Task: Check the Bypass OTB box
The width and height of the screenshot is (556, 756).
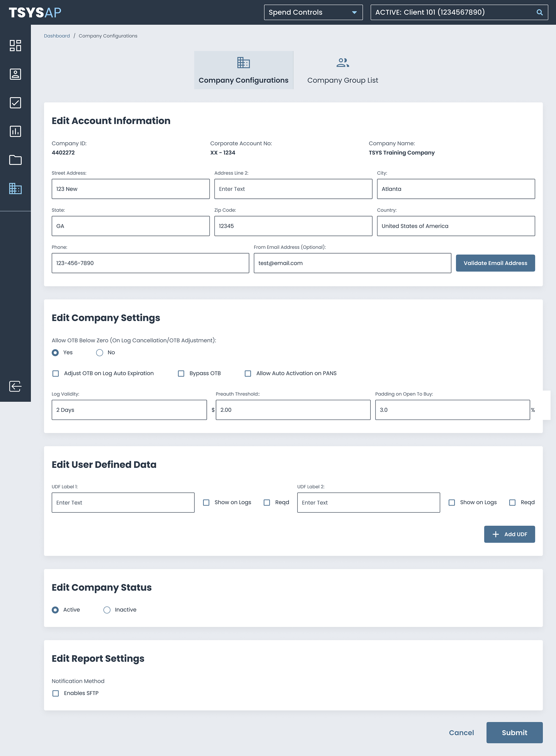Action: point(181,374)
